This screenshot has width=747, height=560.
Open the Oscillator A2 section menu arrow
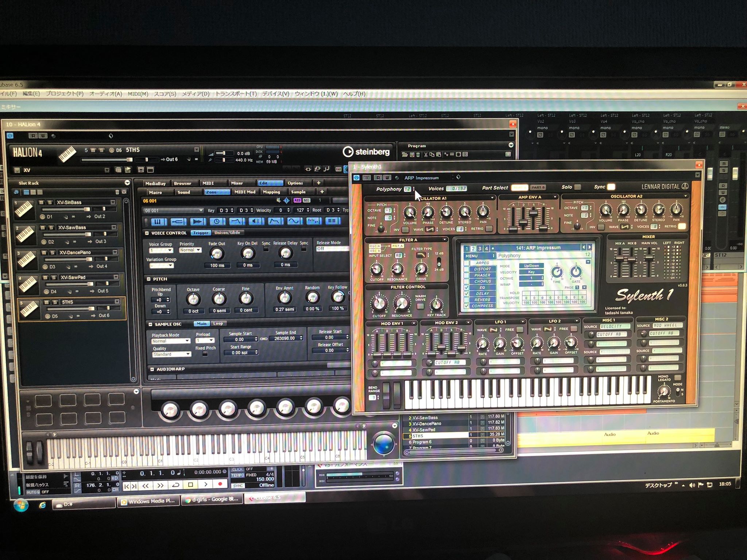click(x=686, y=196)
